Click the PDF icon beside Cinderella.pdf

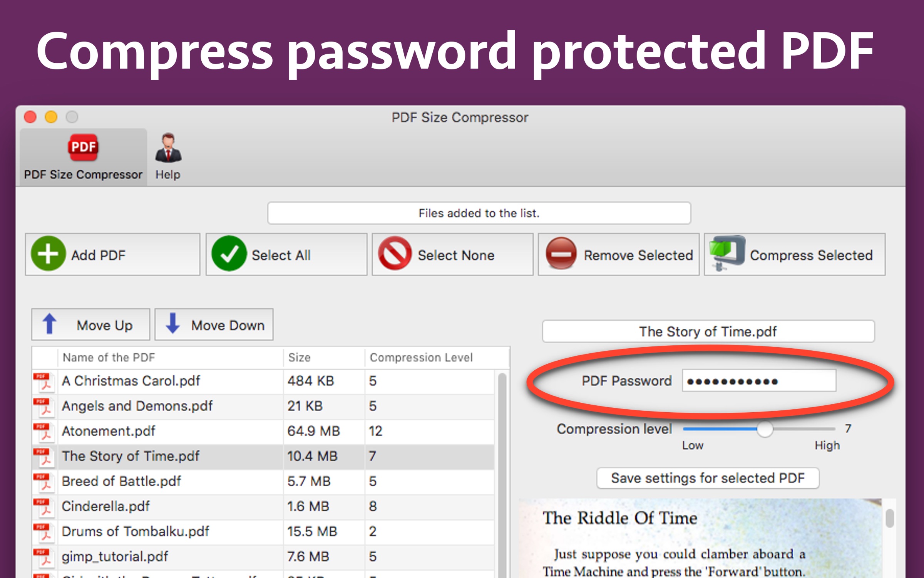(43, 506)
